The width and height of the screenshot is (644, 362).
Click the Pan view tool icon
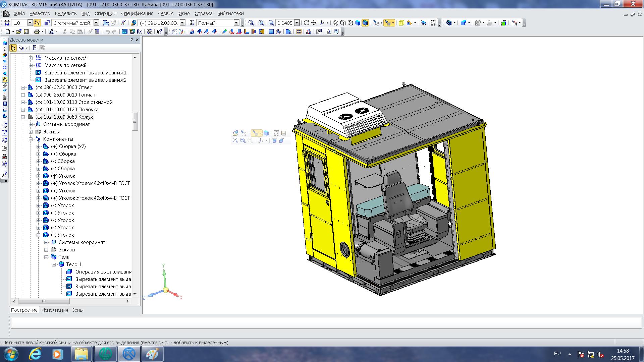point(314,23)
